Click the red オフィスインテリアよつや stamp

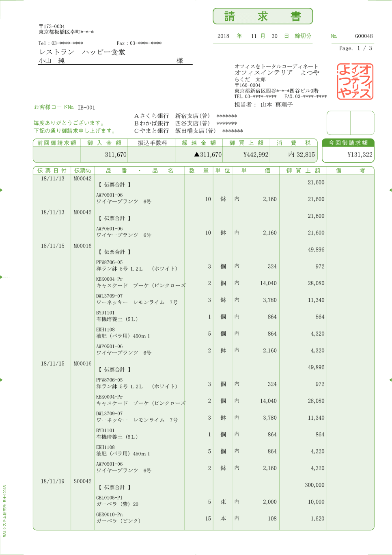355,81
